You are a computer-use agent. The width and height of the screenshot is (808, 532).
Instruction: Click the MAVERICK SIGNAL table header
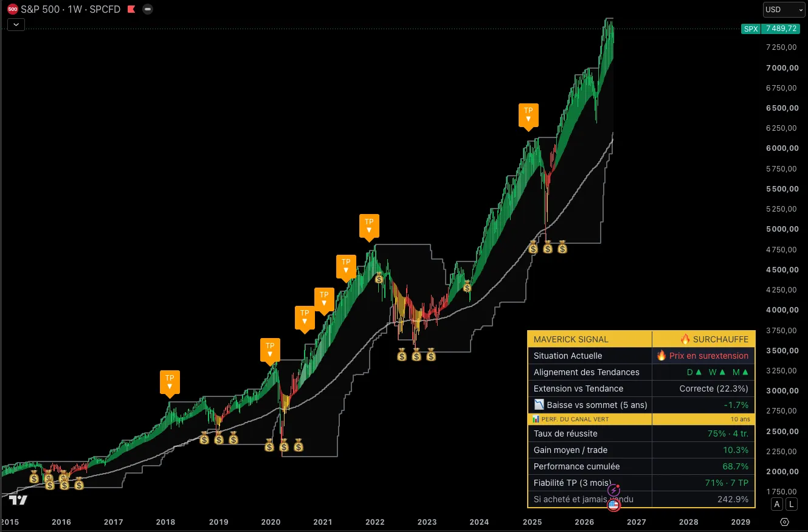point(590,339)
